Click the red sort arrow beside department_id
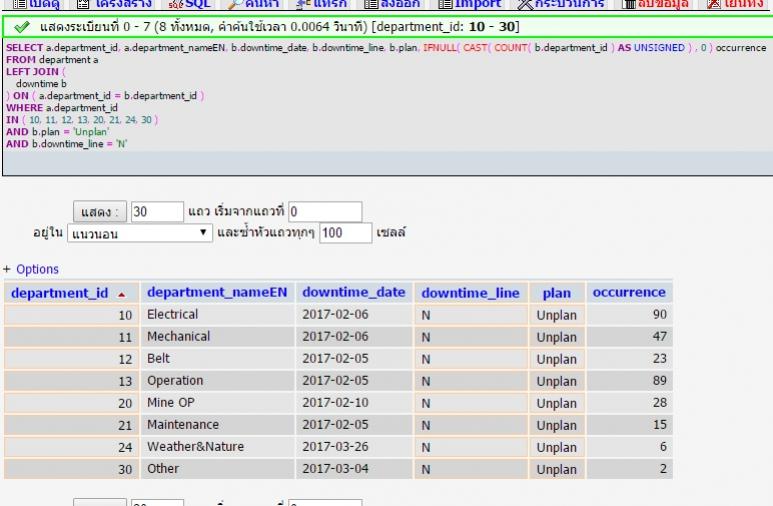Screen dimensions: 773x506 (x=121, y=295)
